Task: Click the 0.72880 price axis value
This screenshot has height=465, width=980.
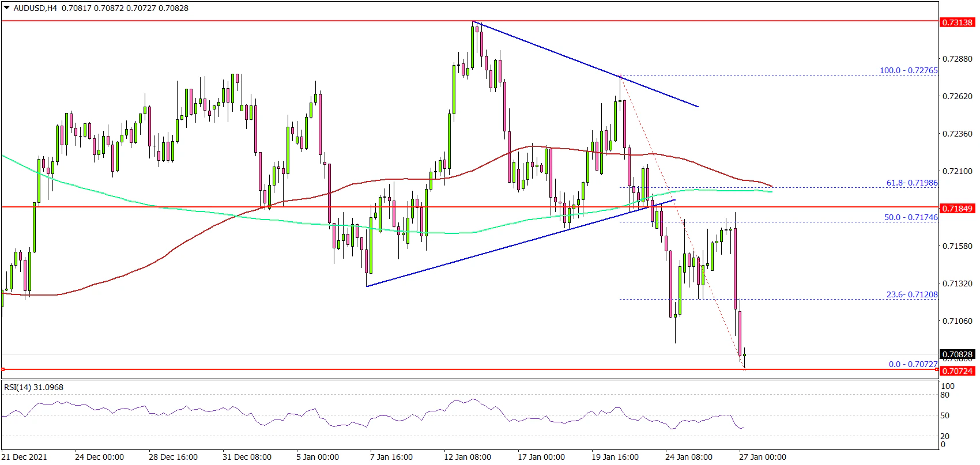Action: click(x=956, y=59)
